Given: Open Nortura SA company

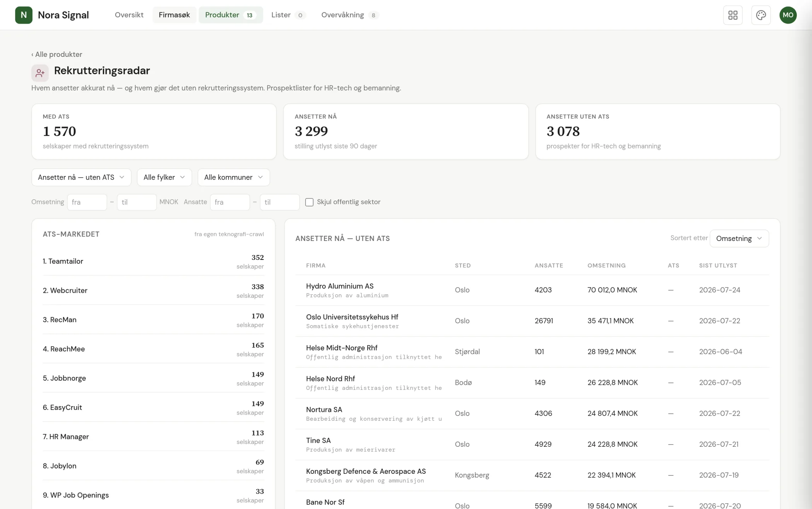Looking at the screenshot, I should pos(532,414).
